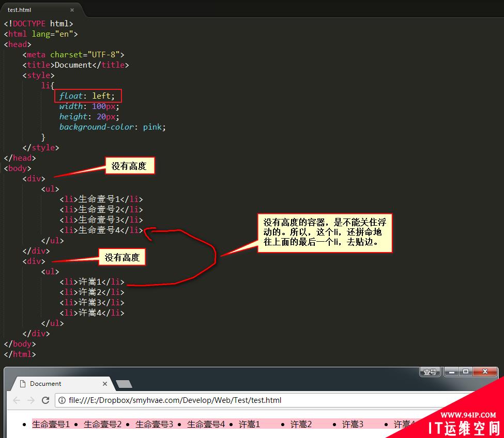
Task: Click the background-color: pink; declaration
Action: coord(113,127)
